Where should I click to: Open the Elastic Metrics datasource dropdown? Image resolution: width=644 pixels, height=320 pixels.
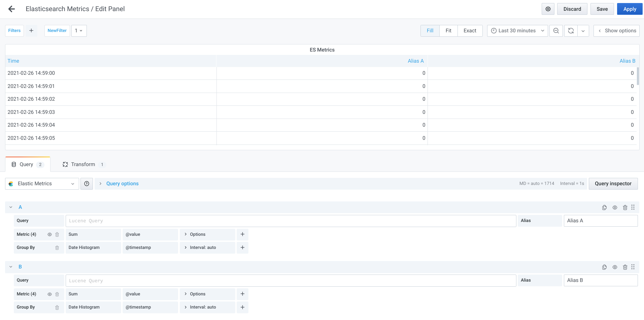(x=42, y=184)
